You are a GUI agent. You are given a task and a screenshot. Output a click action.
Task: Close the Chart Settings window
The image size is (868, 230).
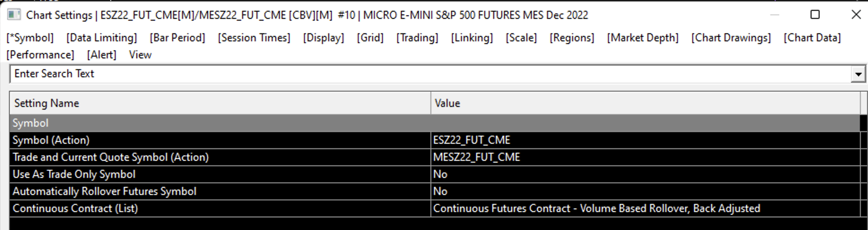[855, 15]
